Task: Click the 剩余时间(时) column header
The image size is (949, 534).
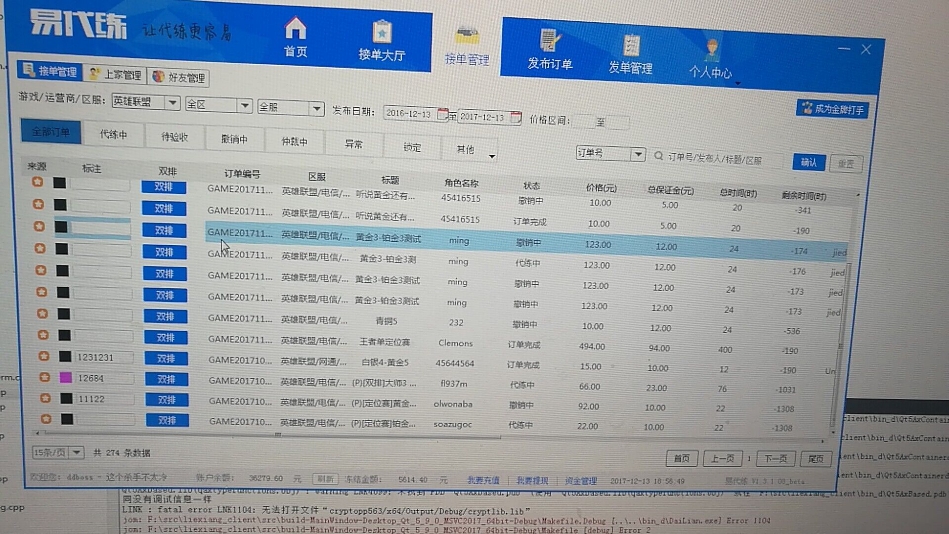Action: tap(804, 196)
